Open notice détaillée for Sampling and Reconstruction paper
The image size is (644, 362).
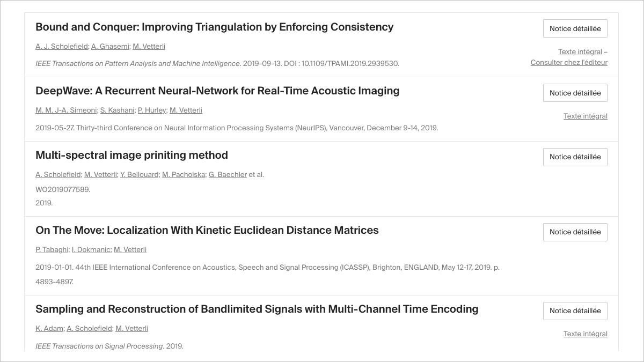tap(575, 311)
